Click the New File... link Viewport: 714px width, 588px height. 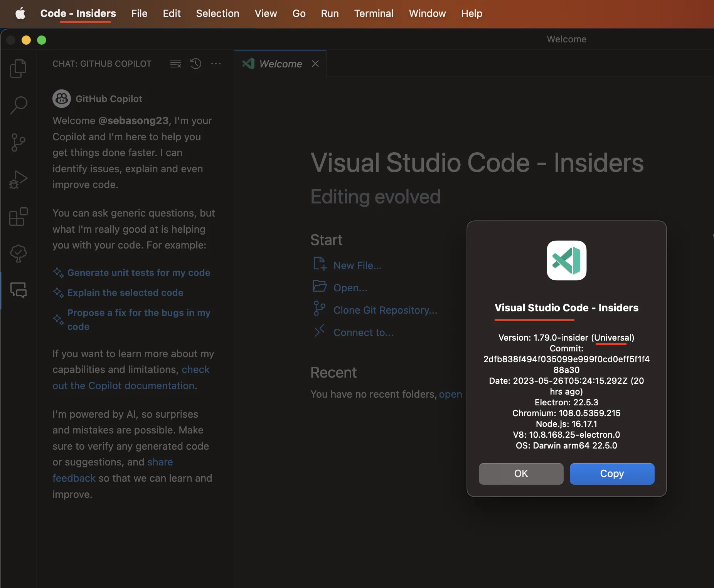(x=357, y=265)
